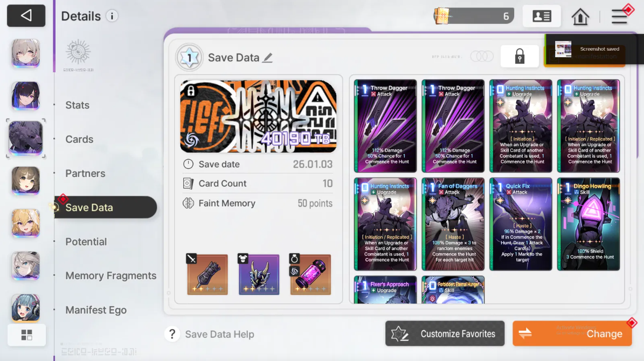Open the Partners tab
The height and width of the screenshot is (361, 644).
[x=85, y=174]
